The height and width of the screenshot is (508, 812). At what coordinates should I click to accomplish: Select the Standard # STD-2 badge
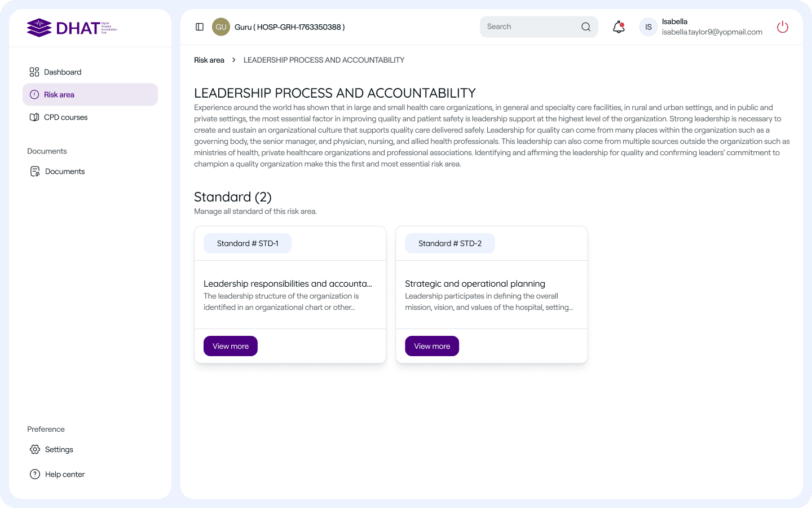tap(450, 243)
